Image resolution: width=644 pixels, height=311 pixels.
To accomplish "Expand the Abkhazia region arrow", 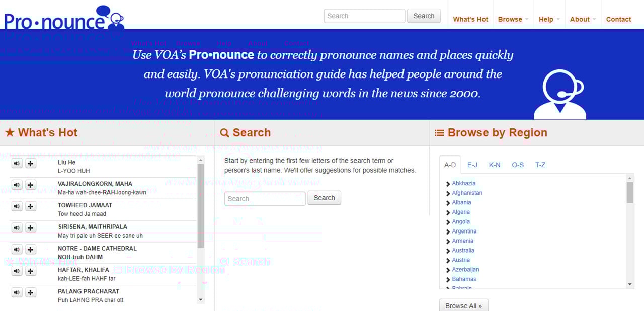I will (x=448, y=184).
